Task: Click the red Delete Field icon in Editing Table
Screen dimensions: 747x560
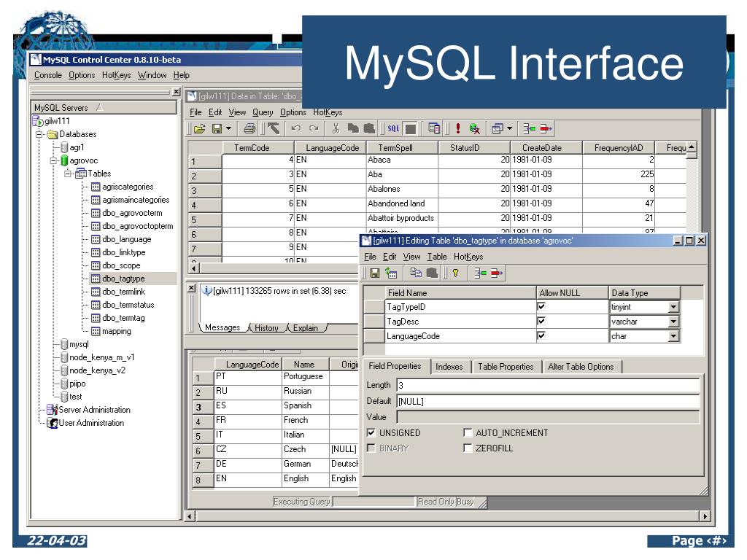Action: tap(497, 273)
